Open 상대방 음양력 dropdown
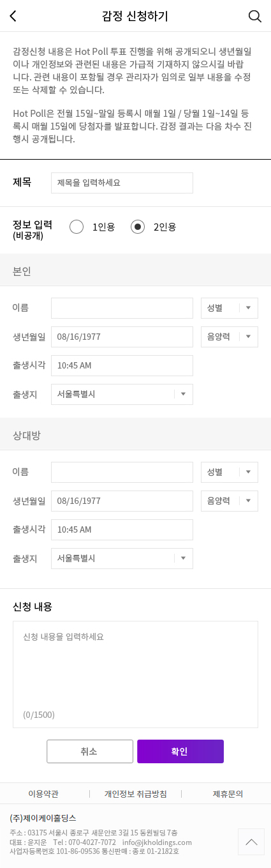Viewport: 271px width, 868px height. pyautogui.click(x=230, y=501)
